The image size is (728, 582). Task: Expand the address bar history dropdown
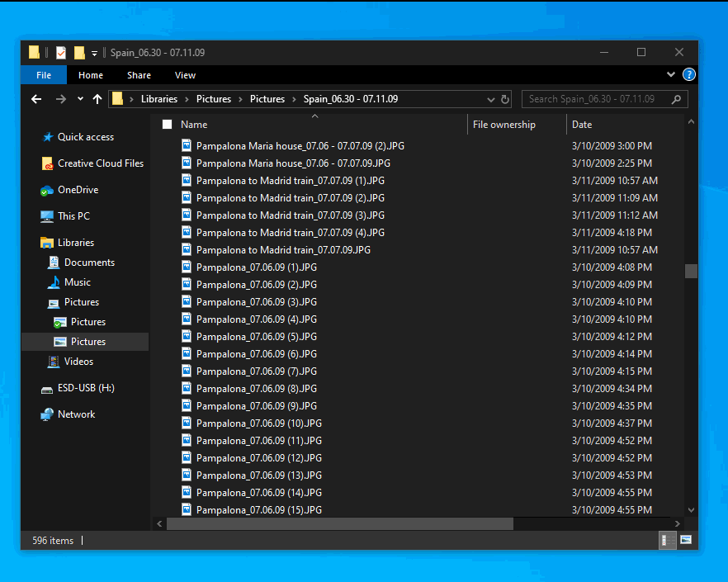tap(491, 98)
